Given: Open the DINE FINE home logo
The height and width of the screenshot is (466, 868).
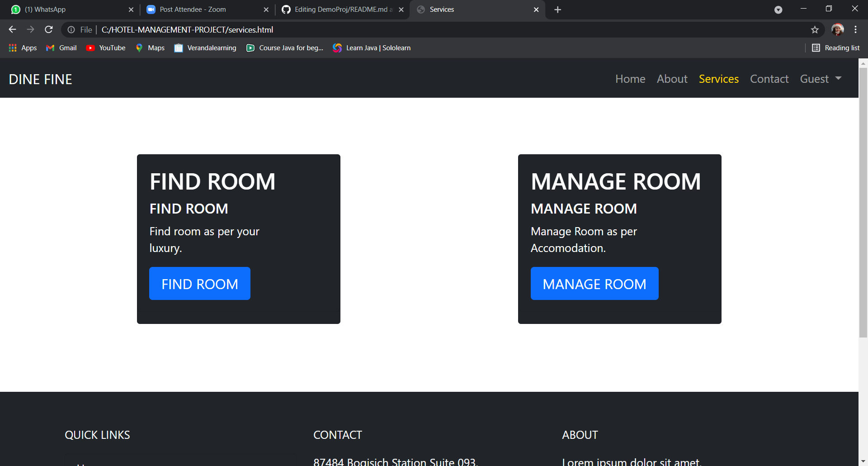Looking at the screenshot, I should click(x=40, y=79).
